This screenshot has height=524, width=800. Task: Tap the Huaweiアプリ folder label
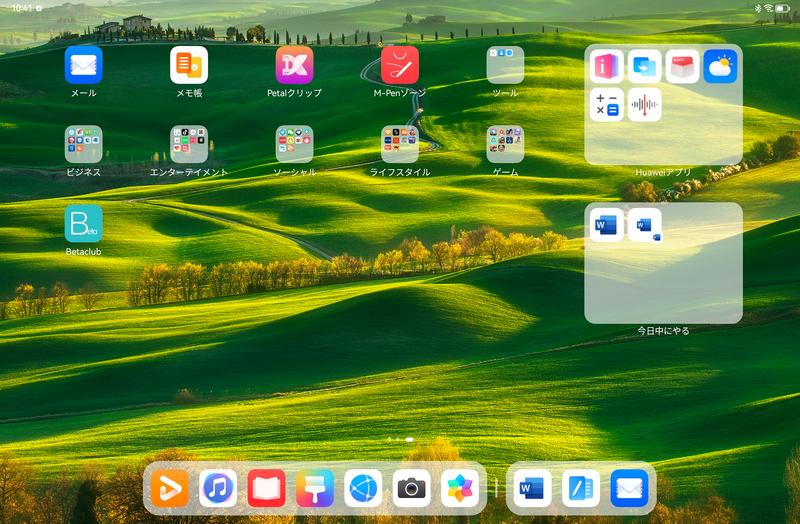tap(663, 172)
